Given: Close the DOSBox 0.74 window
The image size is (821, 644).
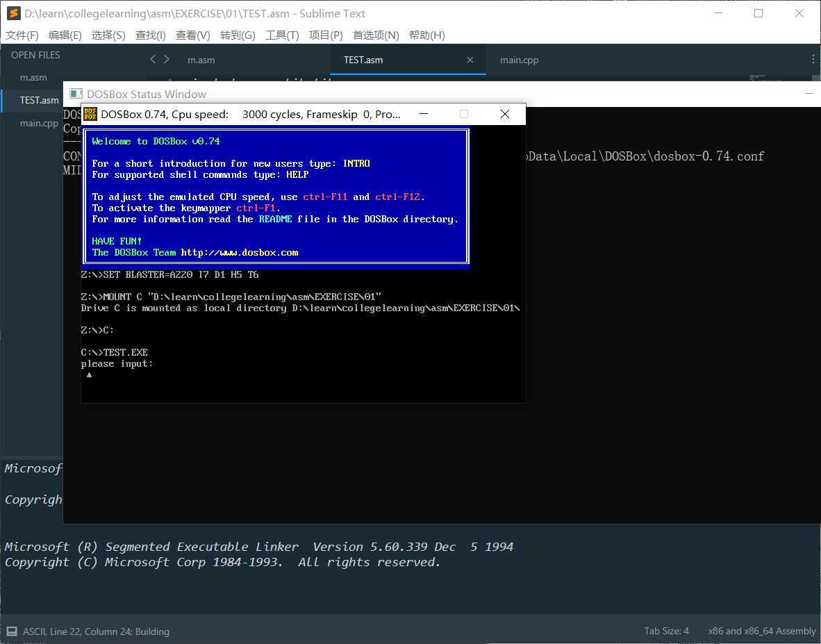Looking at the screenshot, I should click(x=505, y=114).
